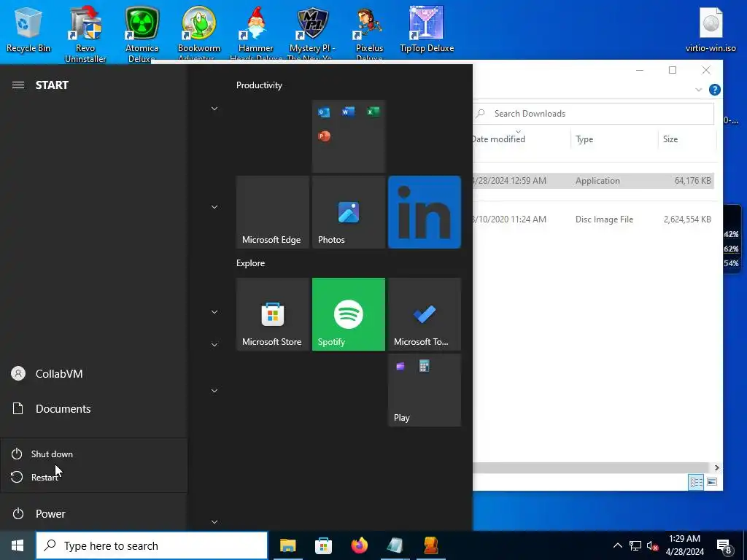Select the Revo Uninstaller desktop shortcut

click(85, 34)
